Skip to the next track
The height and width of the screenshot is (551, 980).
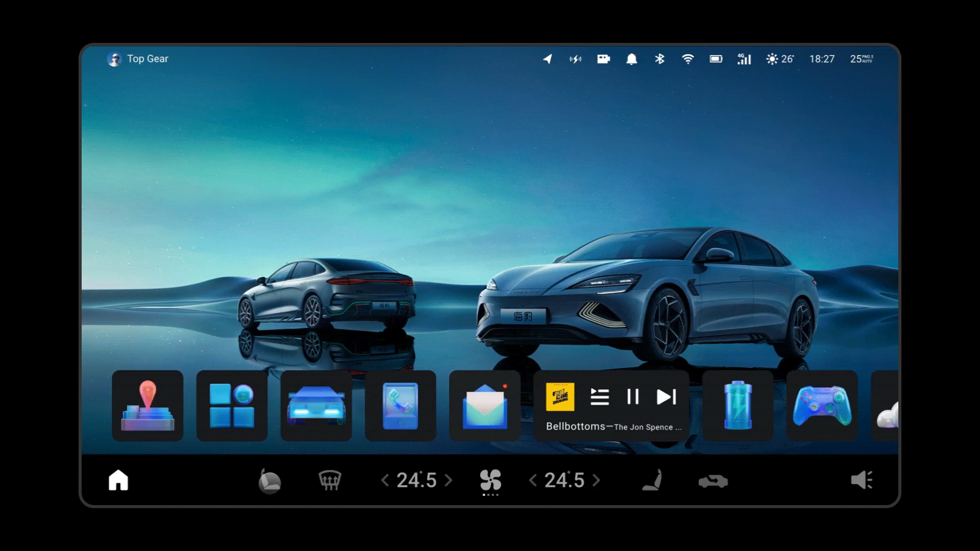(x=666, y=397)
